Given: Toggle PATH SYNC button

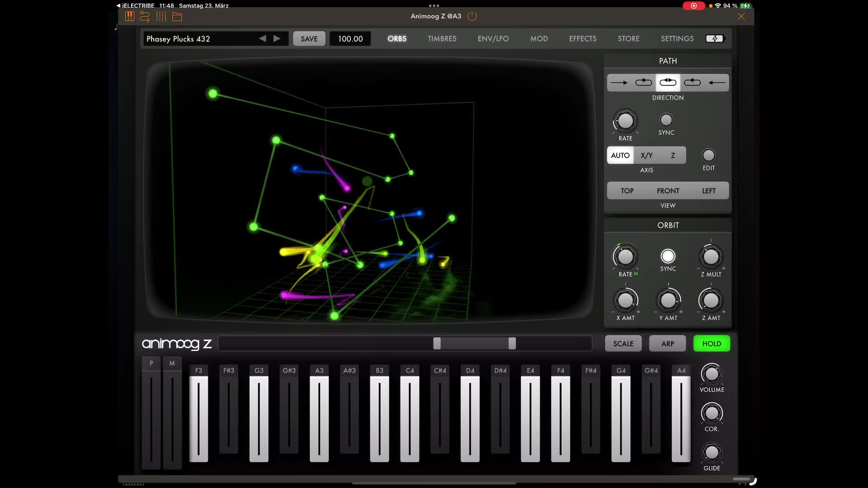Looking at the screenshot, I should (666, 120).
